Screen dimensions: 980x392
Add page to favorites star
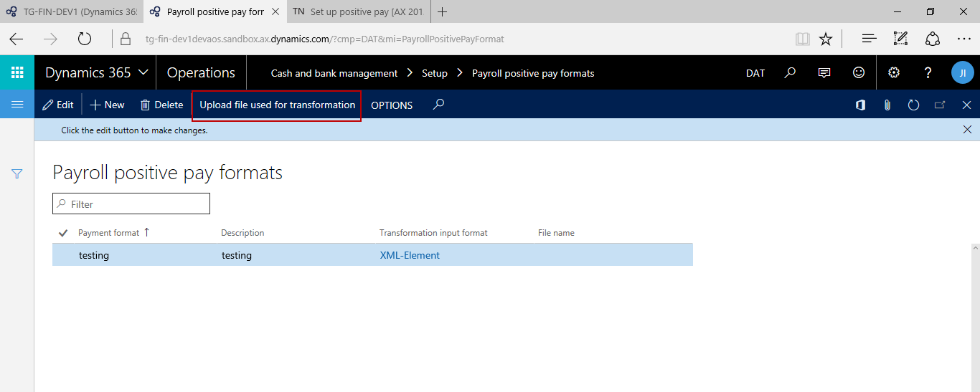pos(826,39)
